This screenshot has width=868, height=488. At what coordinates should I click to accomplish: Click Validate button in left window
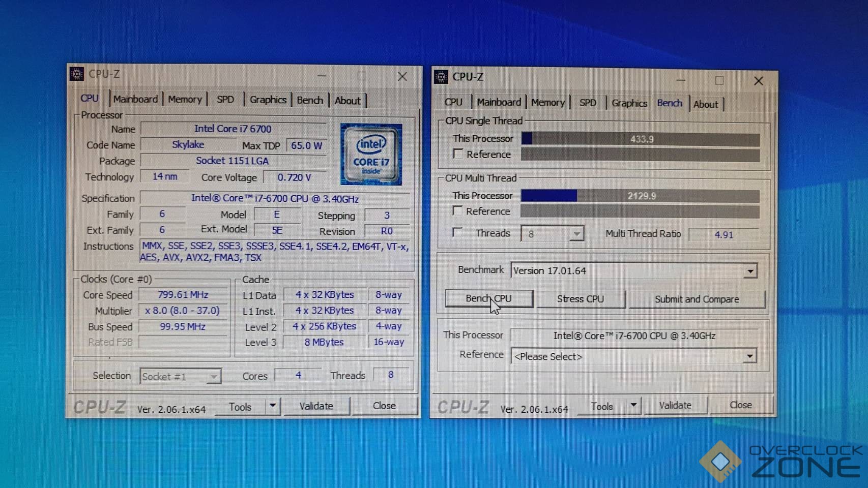pos(316,406)
